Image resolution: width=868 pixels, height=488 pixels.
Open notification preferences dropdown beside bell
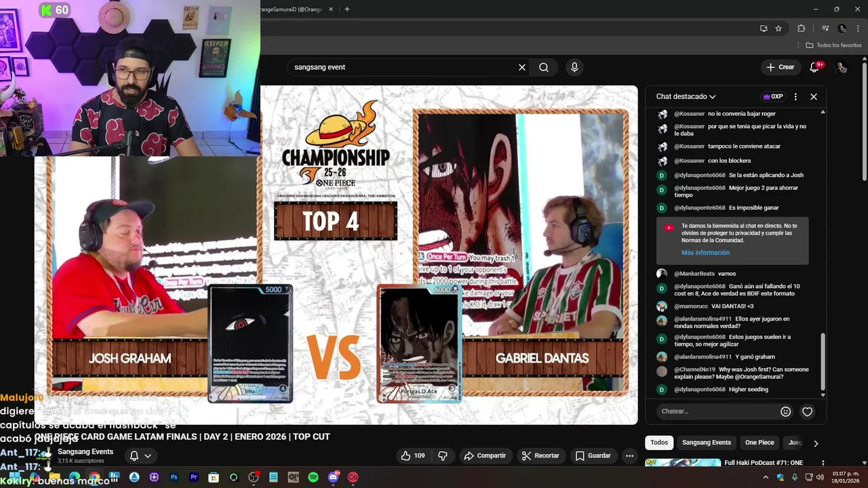tap(148, 455)
